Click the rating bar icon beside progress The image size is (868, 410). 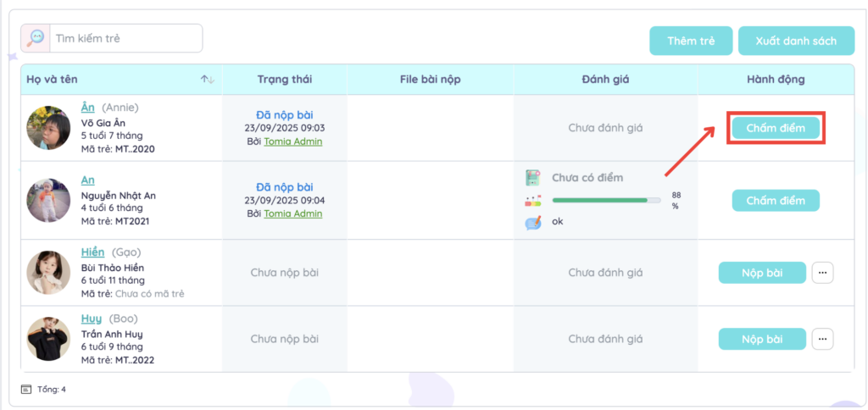coord(532,201)
